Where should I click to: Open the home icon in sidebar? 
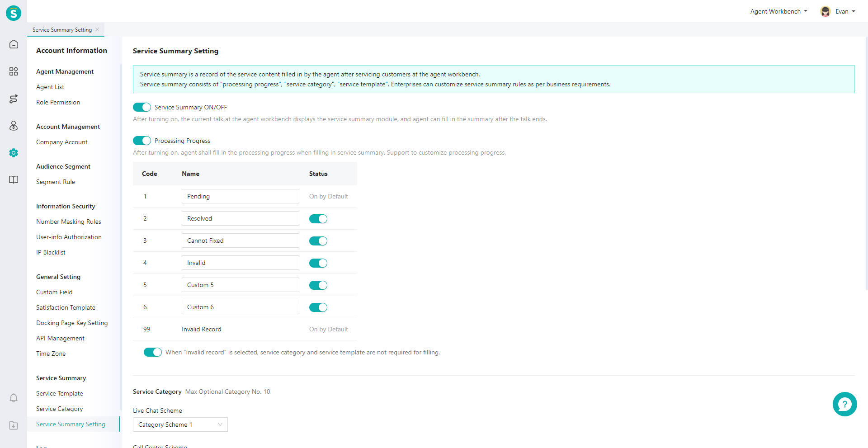14,44
